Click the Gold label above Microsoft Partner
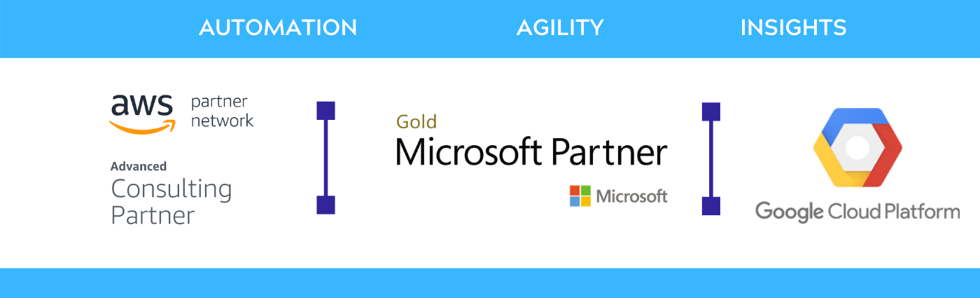 coord(416,122)
